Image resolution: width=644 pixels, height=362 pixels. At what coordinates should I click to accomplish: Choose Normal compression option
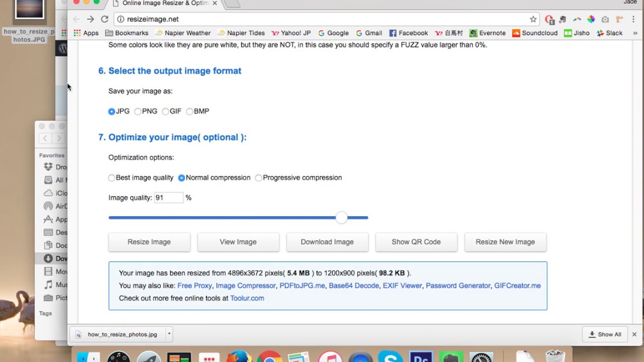[x=182, y=178]
